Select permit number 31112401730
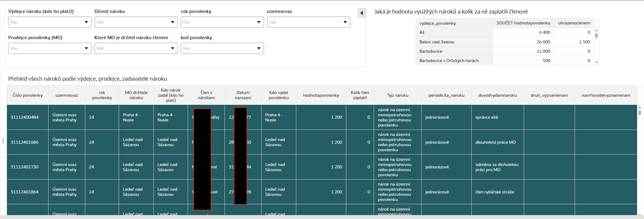This screenshot has width=644, height=219. pos(24,167)
